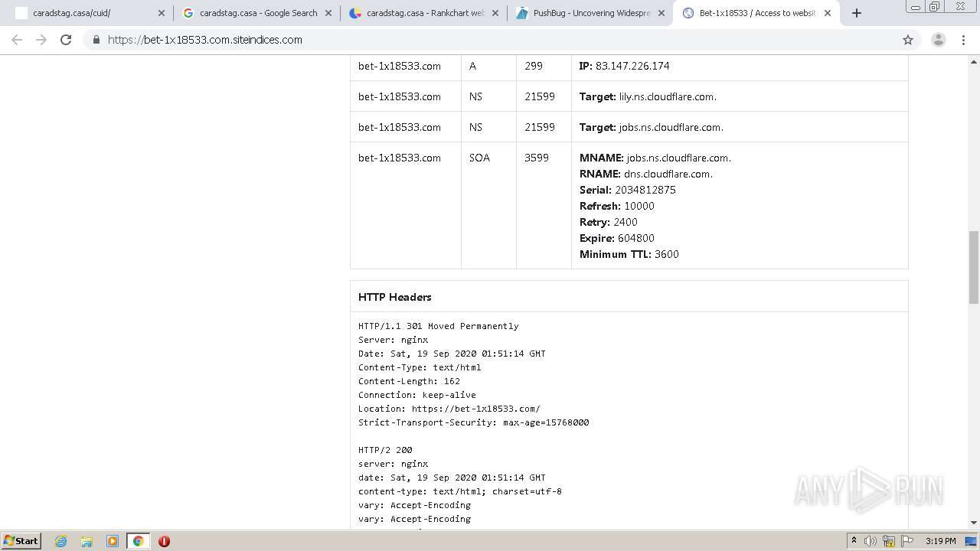
Task: Switch to caradstag.casa/cuid/ tab
Action: (90, 13)
